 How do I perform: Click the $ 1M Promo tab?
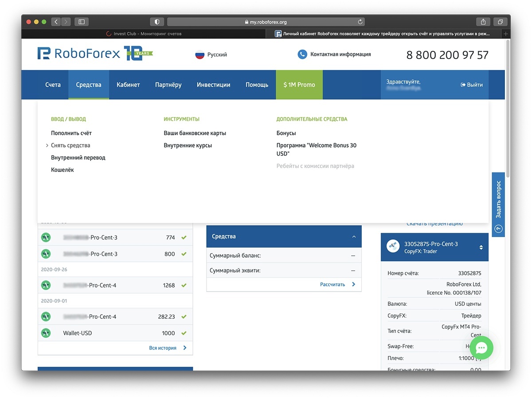click(299, 85)
